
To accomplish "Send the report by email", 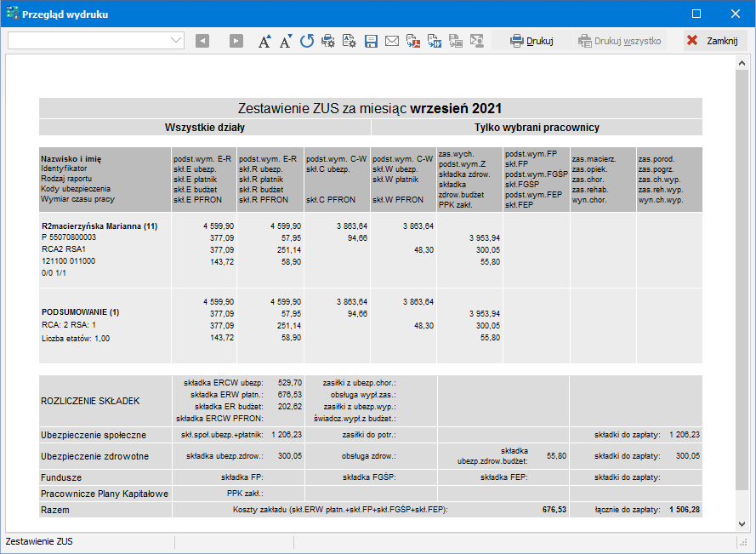I will pos(392,41).
